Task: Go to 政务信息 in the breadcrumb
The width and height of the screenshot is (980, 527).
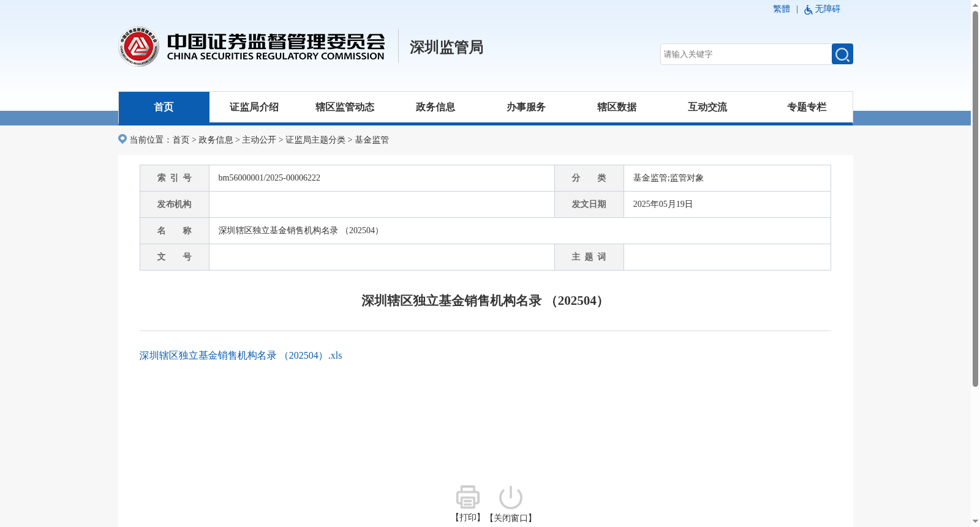Action: pos(216,140)
